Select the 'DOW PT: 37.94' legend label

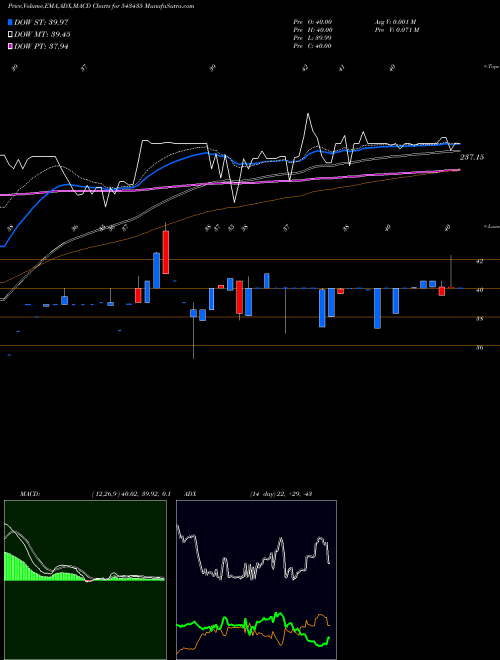click(x=41, y=46)
